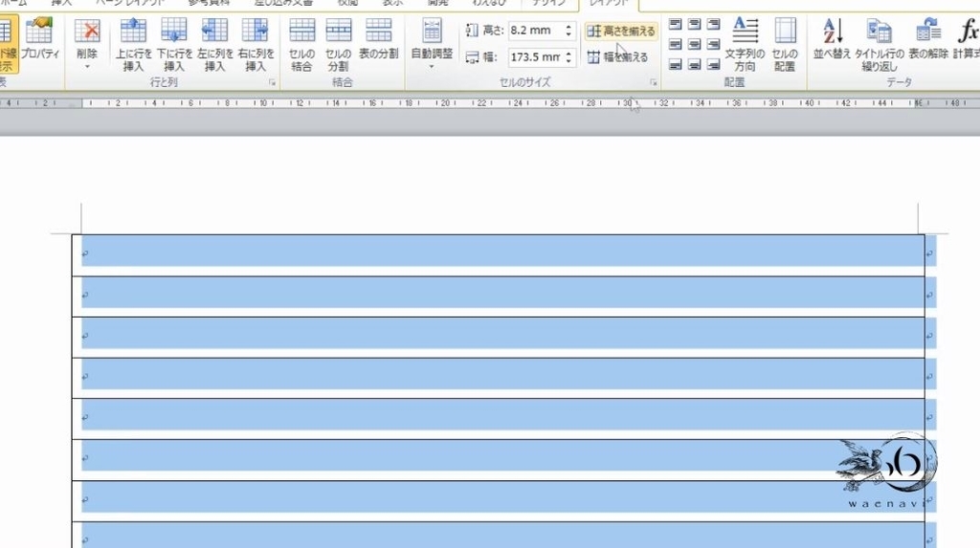Align cell text bottom left
Viewport: 980px width, 548px height.
[675, 64]
